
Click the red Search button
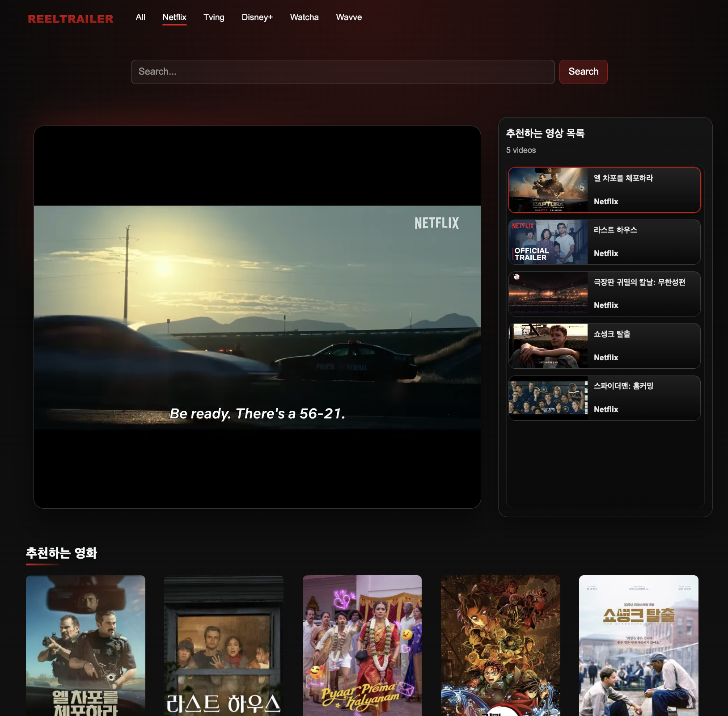[584, 72]
